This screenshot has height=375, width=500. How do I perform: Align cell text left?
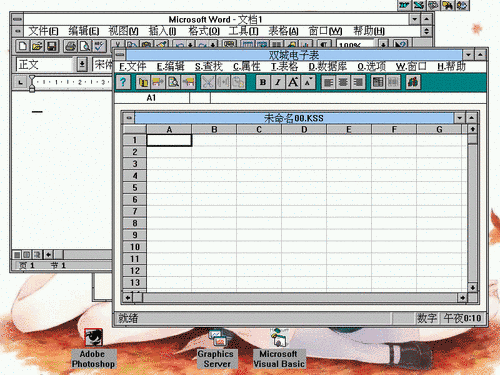tap(328, 82)
